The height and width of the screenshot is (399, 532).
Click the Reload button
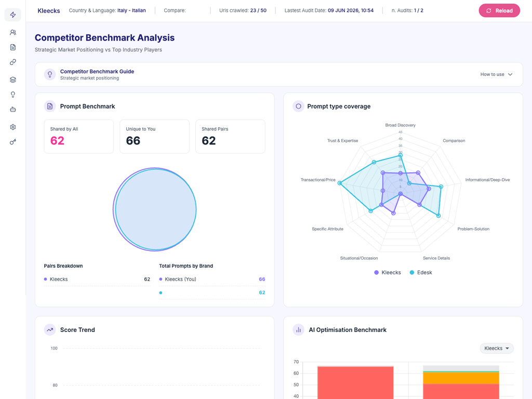[x=499, y=10]
